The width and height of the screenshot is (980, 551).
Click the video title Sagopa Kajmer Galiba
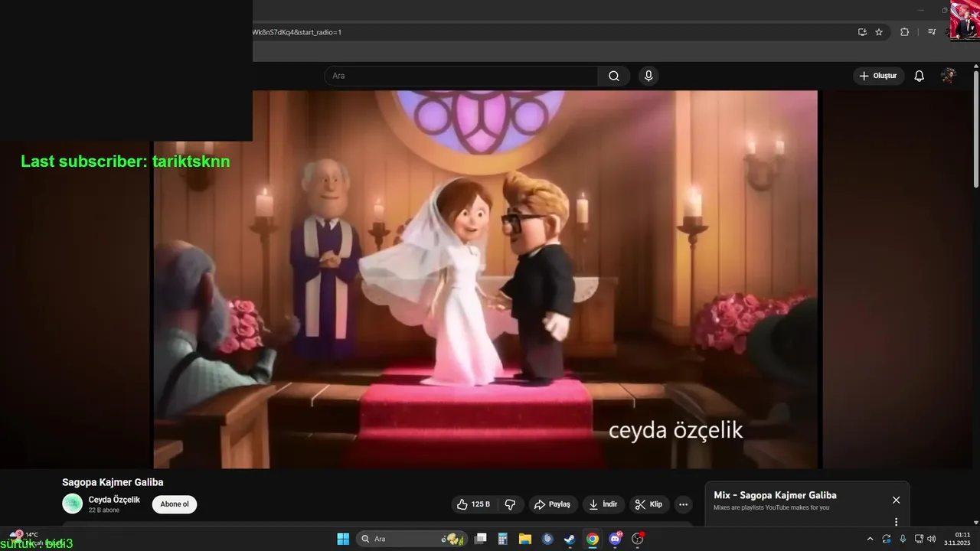113,482
